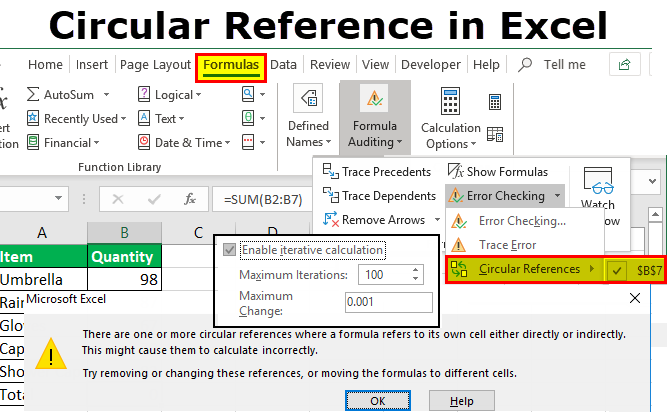Click the Math & Trig icon
This screenshot has height=412, width=667.
248,118
